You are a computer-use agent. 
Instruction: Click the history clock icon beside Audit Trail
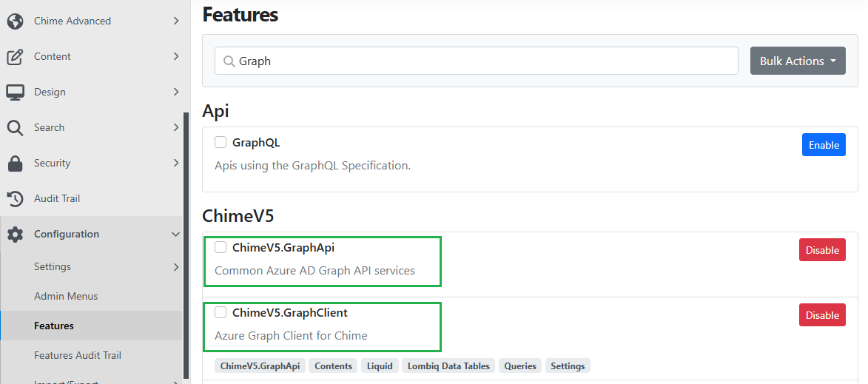pos(15,198)
